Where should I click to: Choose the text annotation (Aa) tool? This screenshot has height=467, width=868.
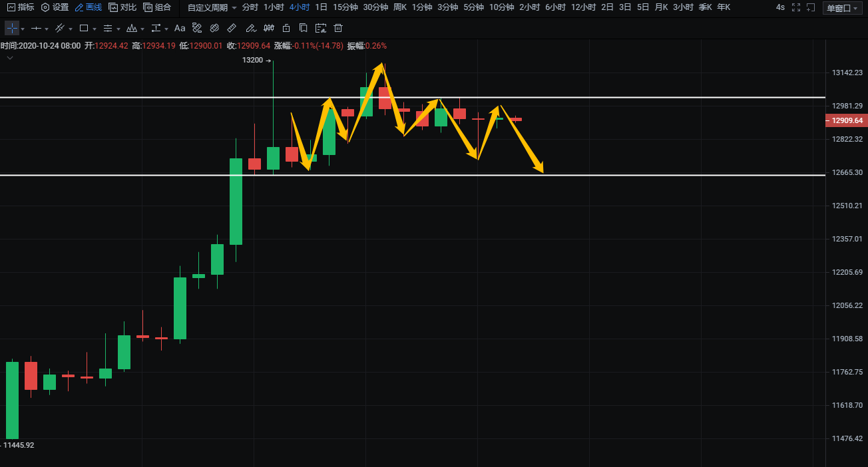point(180,29)
